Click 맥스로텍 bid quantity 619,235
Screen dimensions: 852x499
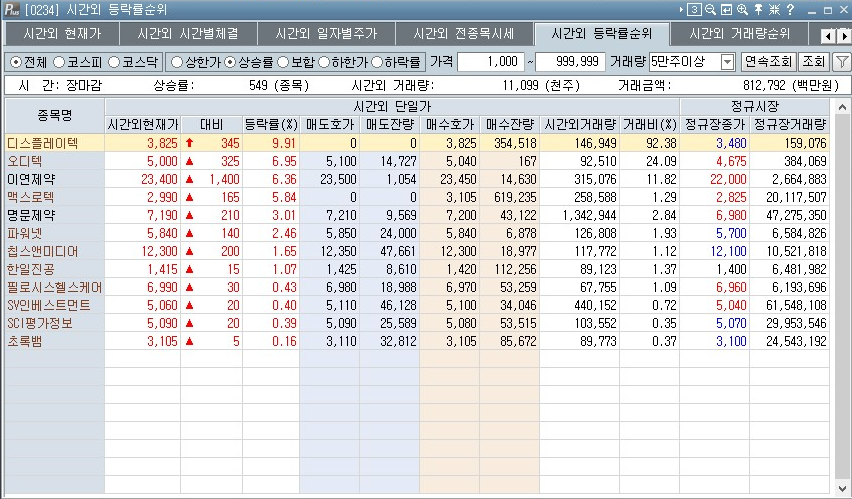tap(515, 197)
